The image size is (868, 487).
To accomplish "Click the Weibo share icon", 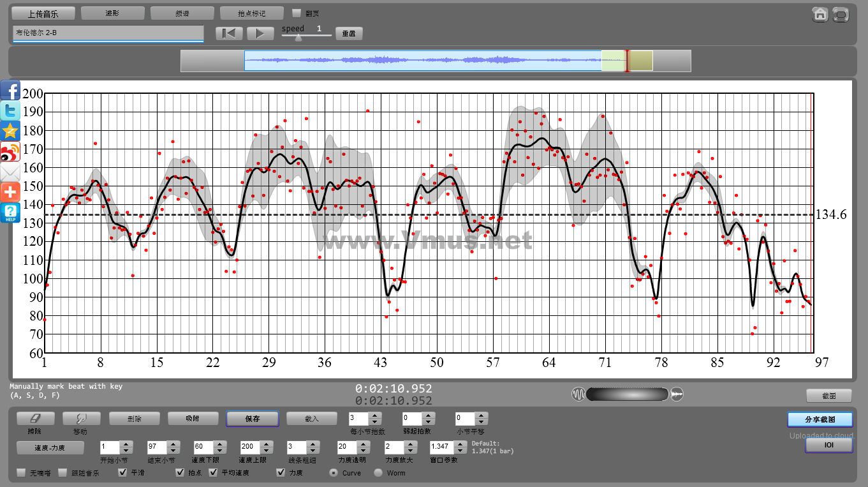I will tap(10, 152).
